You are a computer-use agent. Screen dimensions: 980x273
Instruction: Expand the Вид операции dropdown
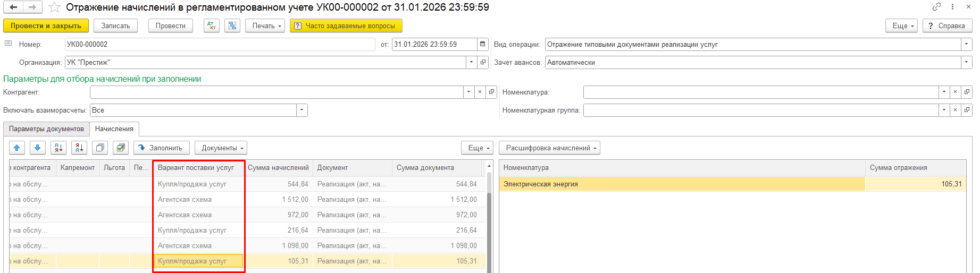coord(966,45)
